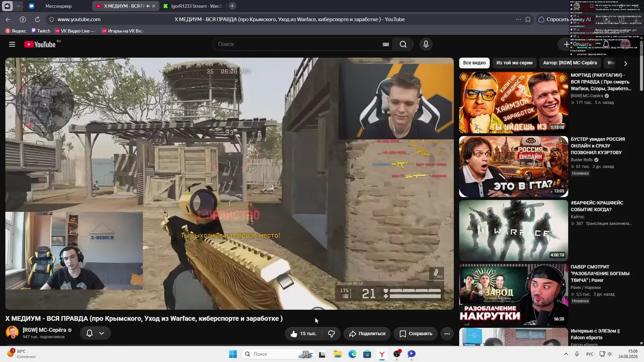Image resolution: width=644 pixels, height=362 pixels.
Task: Open the [RGW] МС-Серёга channel avatar
Action: pos(12,333)
